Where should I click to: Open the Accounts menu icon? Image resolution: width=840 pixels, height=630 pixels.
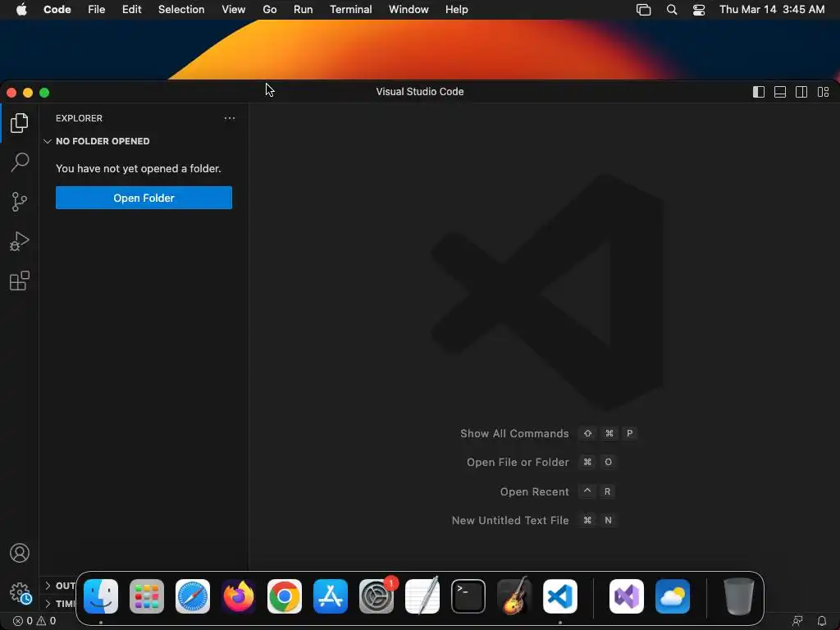[20, 553]
